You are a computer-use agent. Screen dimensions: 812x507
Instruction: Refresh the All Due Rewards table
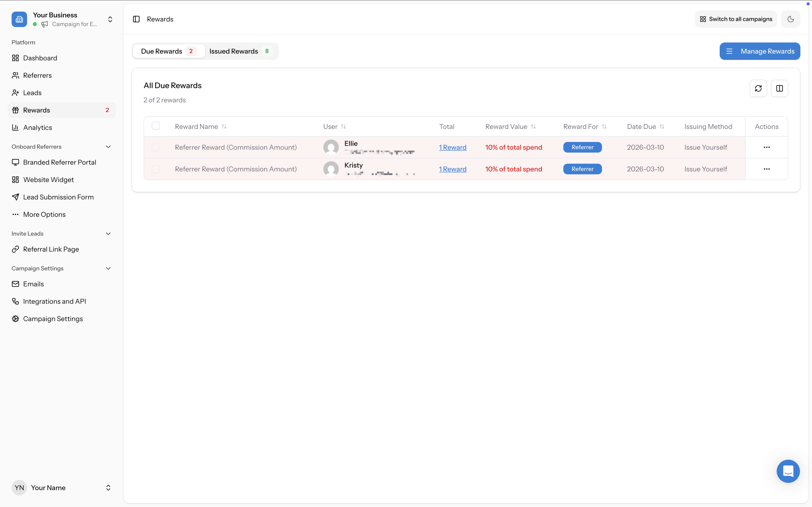(x=759, y=88)
